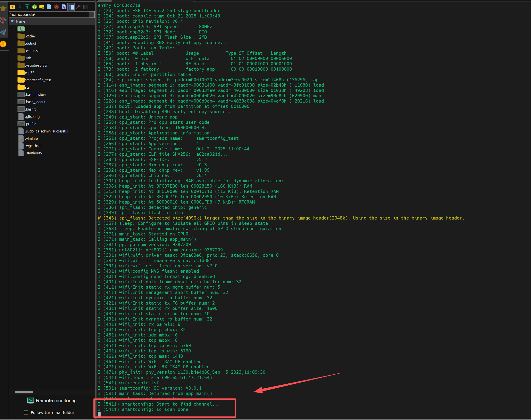Create a new folder in SFTP browser

(x=42, y=7)
